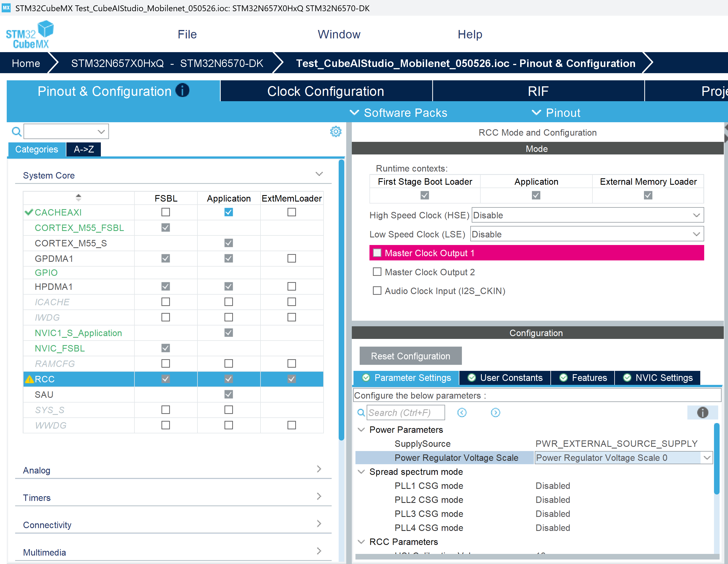This screenshot has height=564, width=728.
Task: Enable CACHEAXI for ExtMemLoader
Action: point(292,212)
